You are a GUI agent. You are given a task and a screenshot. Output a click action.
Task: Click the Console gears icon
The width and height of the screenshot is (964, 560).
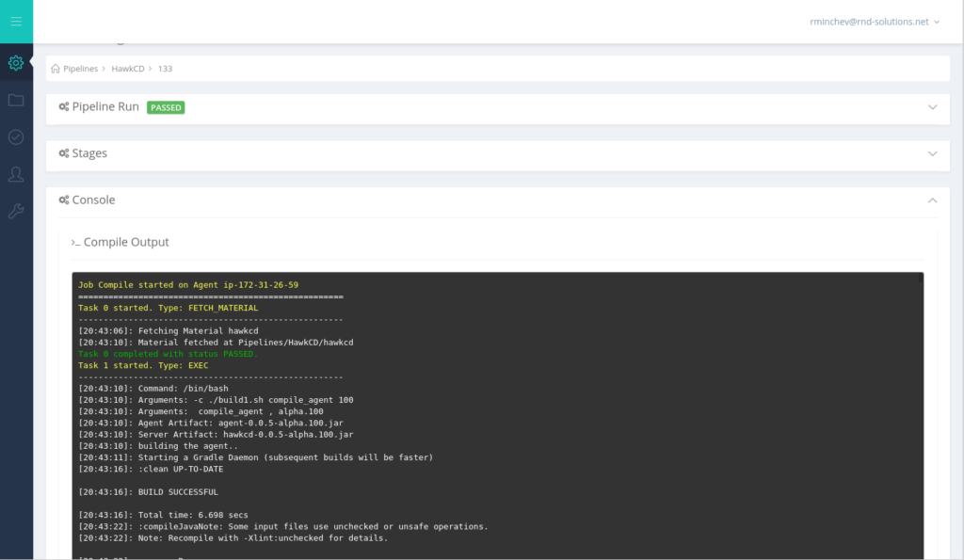coord(64,200)
